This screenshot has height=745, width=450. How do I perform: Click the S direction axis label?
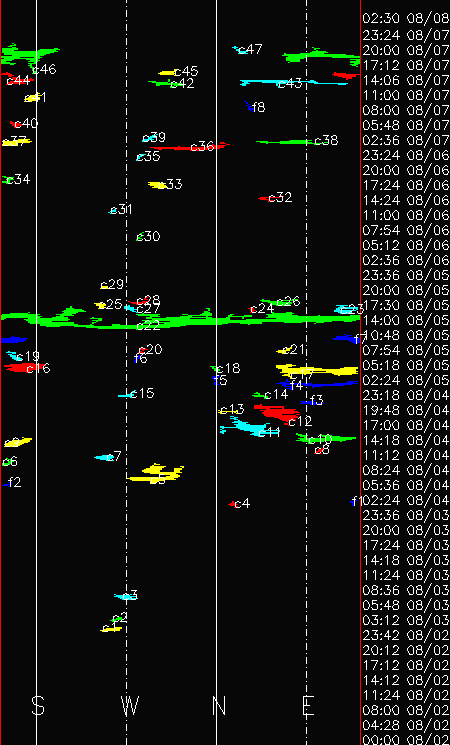point(38,706)
